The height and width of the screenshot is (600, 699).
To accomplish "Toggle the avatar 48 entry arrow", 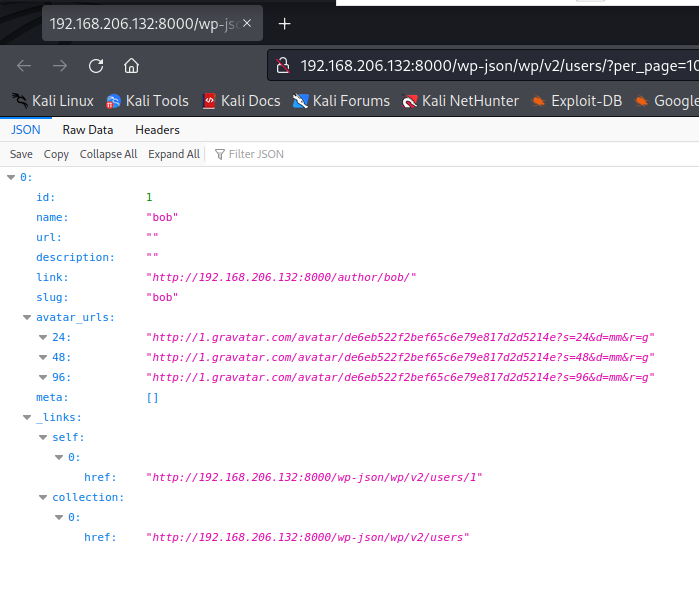I will pyautogui.click(x=43, y=358).
